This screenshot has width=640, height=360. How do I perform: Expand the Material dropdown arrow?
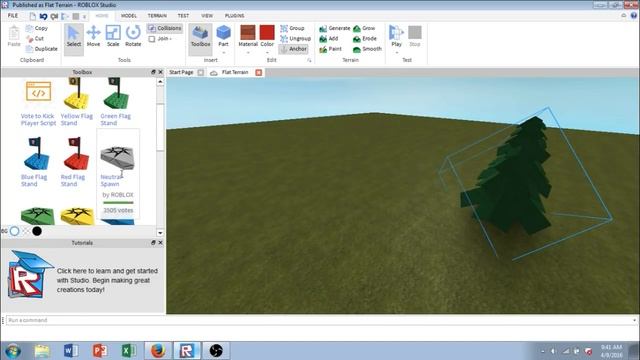pyautogui.click(x=248, y=53)
